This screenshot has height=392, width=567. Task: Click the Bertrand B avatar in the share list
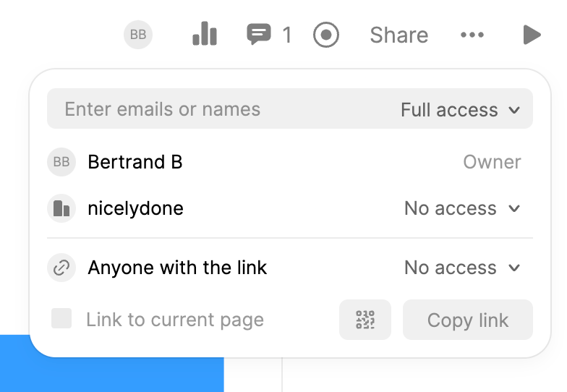tap(61, 162)
